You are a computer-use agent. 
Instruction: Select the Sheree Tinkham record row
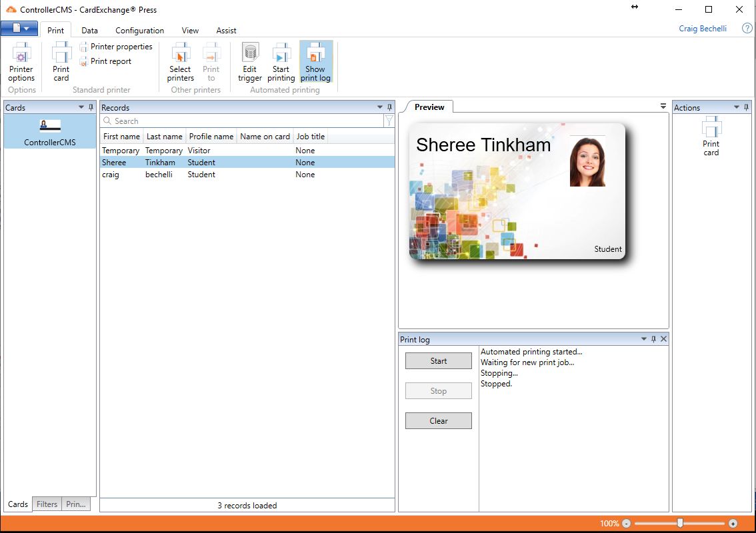coord(247,163)
